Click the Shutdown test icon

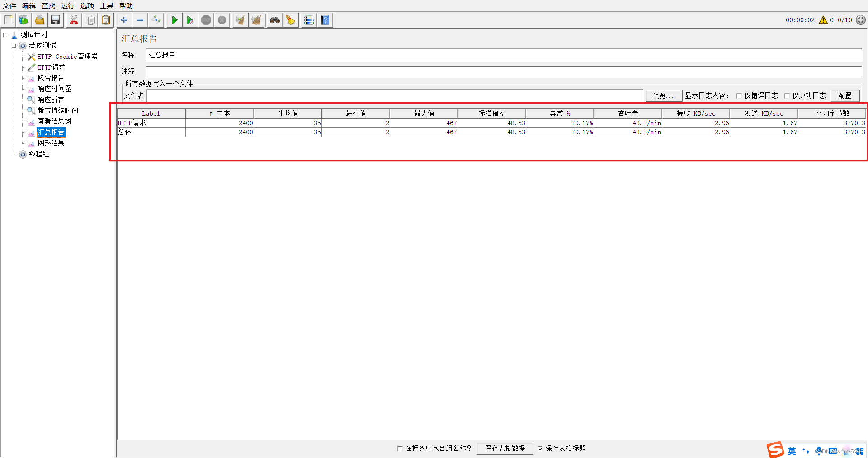pyautogui.click(x=222, y=20)
